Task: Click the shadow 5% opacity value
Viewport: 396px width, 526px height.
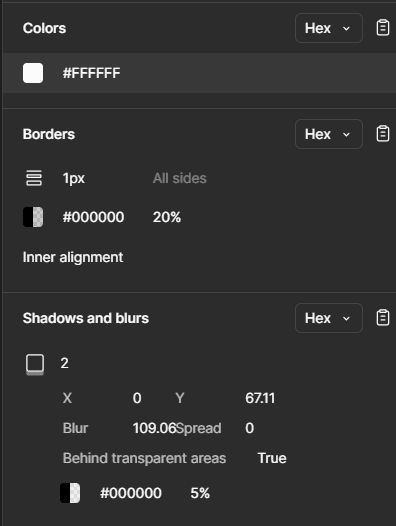Action: 200,493
